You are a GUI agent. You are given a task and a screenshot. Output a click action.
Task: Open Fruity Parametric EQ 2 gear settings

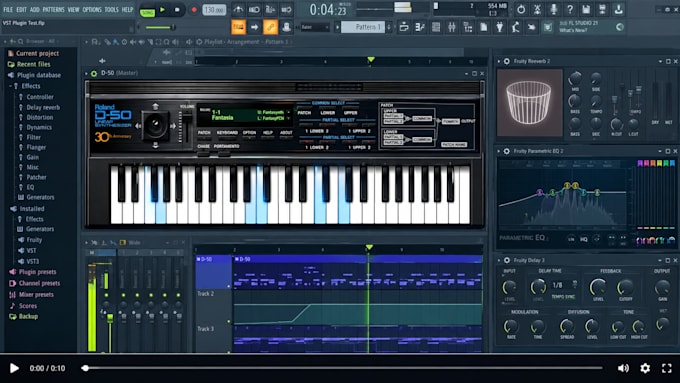pos(507,151)
